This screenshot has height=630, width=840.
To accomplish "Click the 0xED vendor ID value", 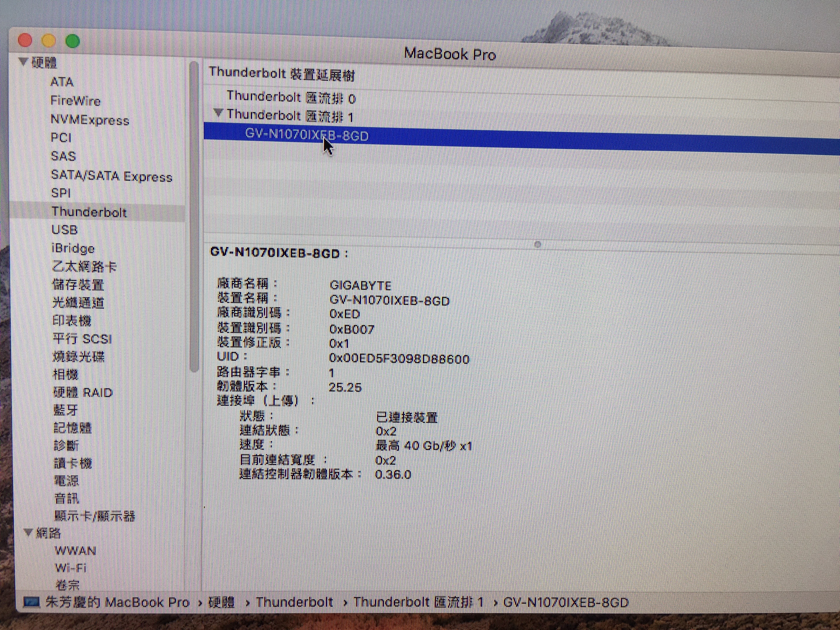I will click(x=344, y=314).
